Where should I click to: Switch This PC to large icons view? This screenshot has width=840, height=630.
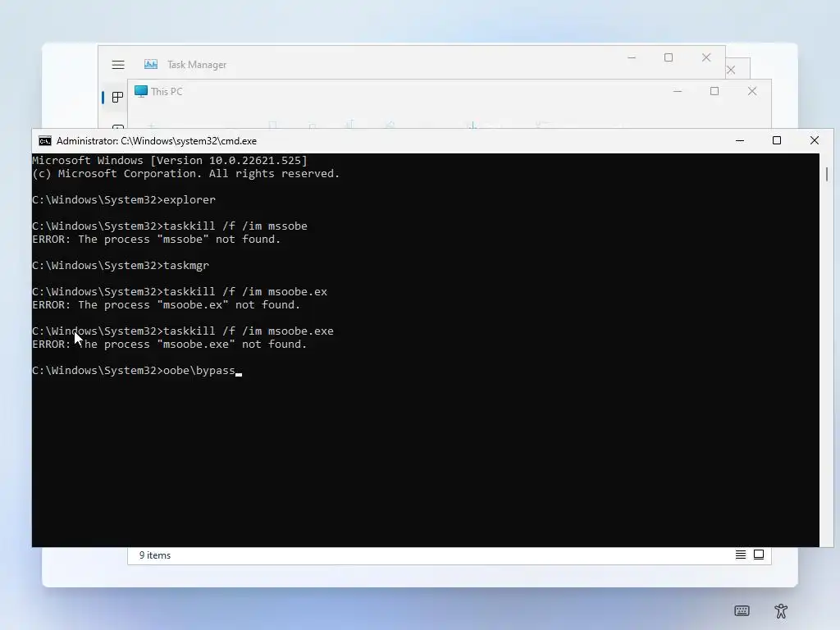759,555
